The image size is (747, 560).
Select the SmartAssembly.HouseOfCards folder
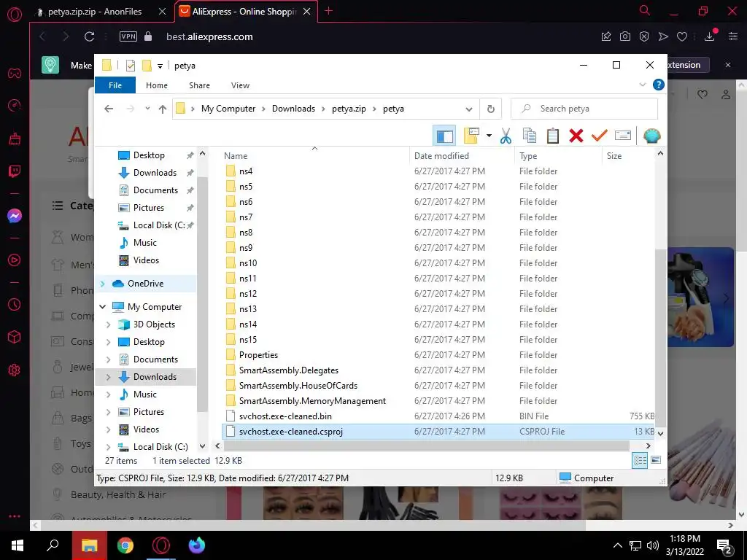click(x=298, y=386)
